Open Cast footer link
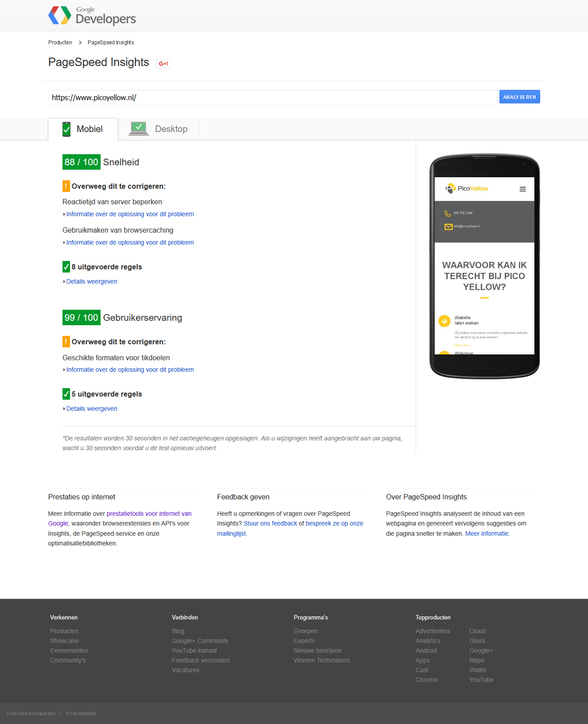Image resolution: width=588 pixels, height=724 pixels. [422, 670]
